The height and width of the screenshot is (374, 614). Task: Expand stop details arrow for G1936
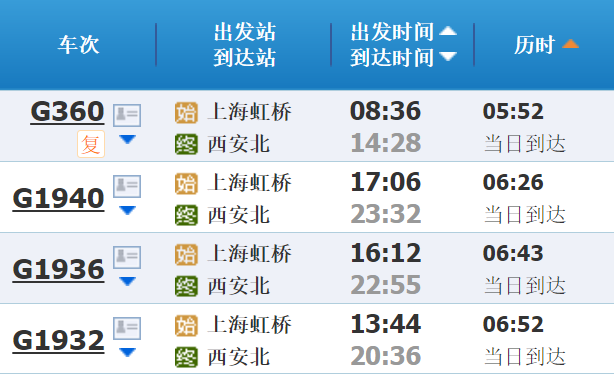[127, 281]
